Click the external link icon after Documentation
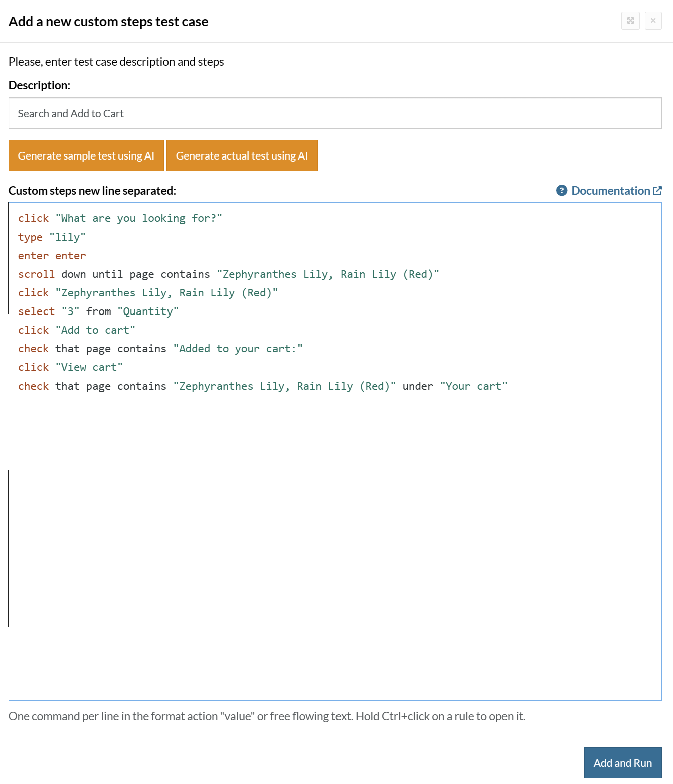Viewport: 673px width, 784px height. pos(657,191)
